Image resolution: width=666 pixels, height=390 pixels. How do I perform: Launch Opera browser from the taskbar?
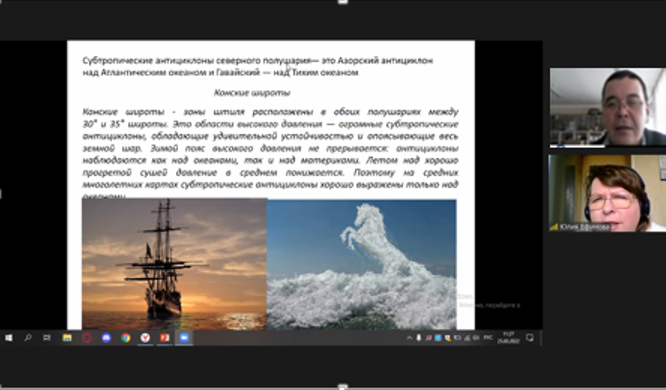coord(87,338)
